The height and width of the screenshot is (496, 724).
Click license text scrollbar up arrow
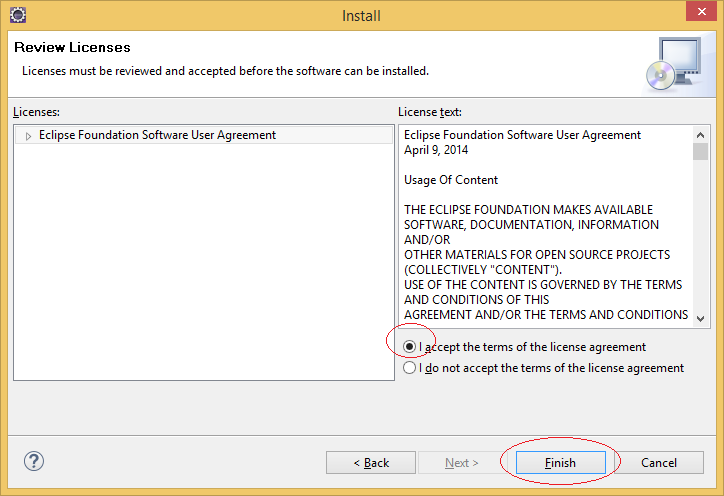point(700,135)
